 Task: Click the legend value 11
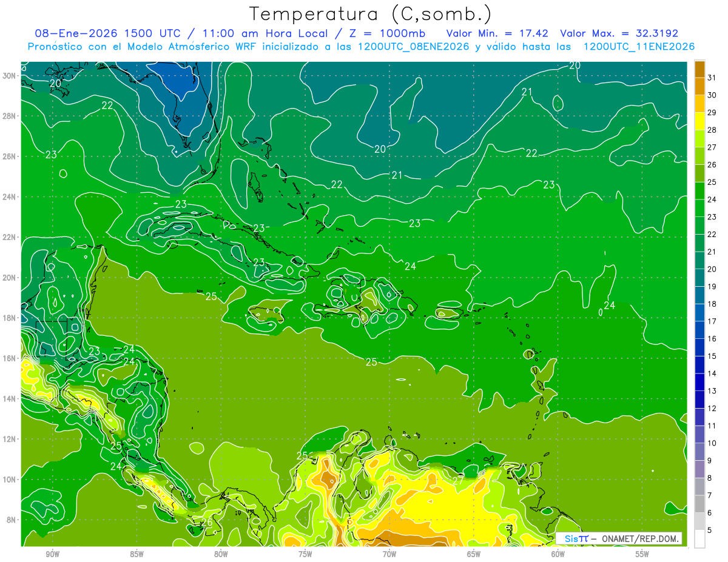712,426
